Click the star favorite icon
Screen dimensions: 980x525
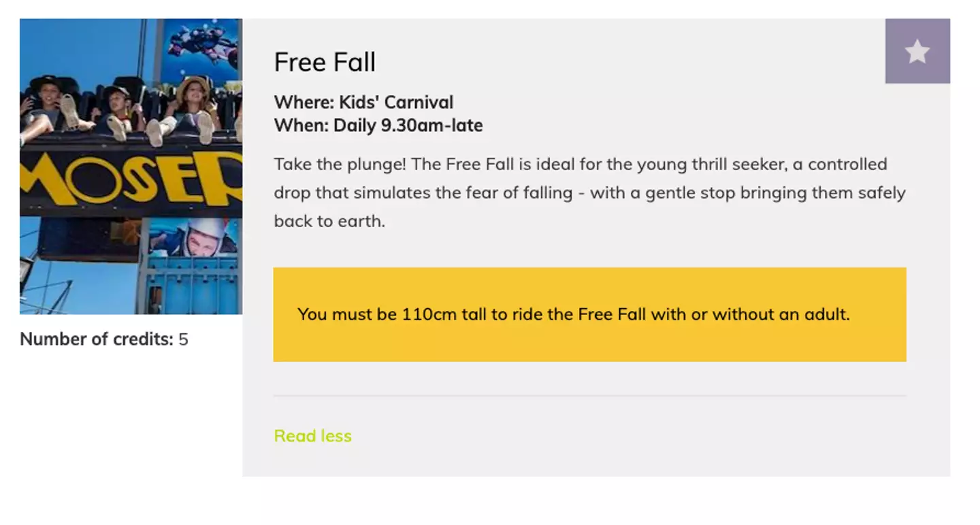917,51
